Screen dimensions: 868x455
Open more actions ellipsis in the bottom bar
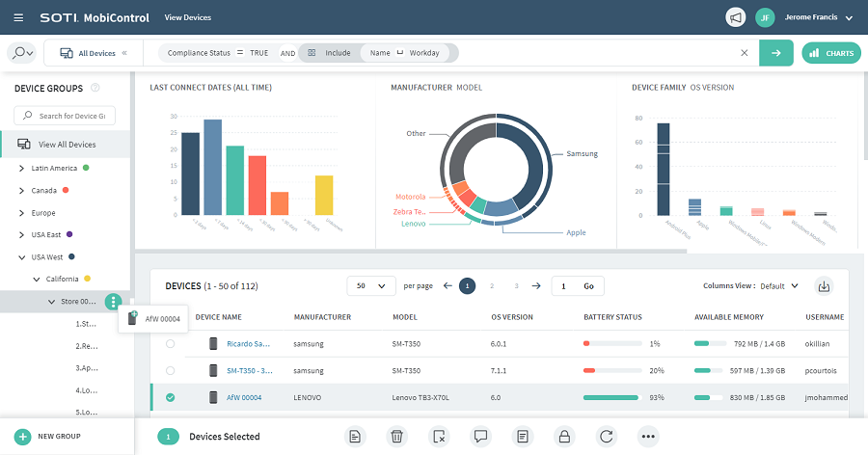pos(648,437)
